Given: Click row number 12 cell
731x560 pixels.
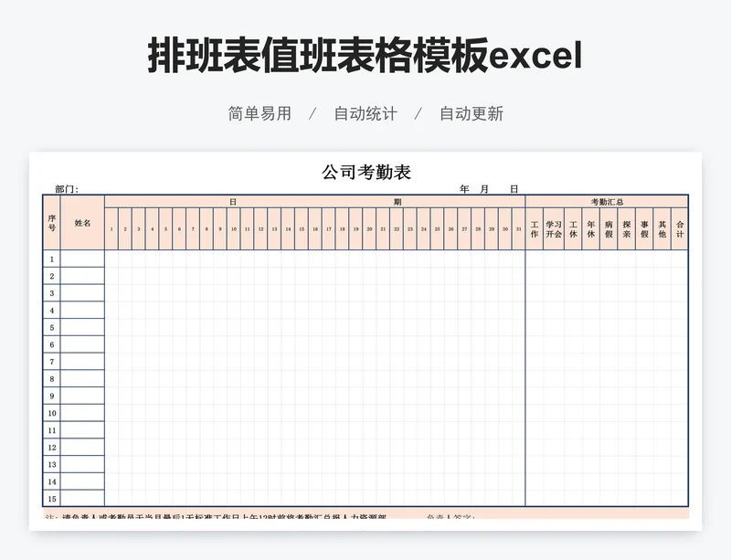Looking at the screenshot, I should [x=52, y=447].
